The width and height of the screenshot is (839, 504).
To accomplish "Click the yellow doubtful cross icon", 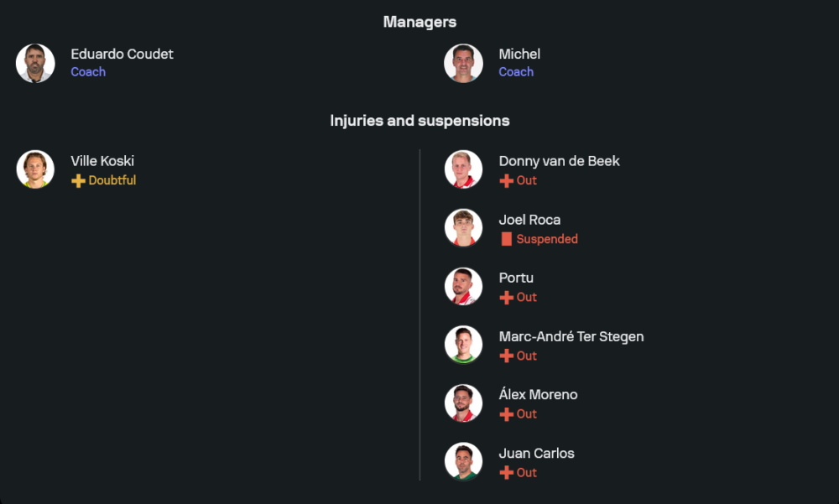I will point(78,181).
